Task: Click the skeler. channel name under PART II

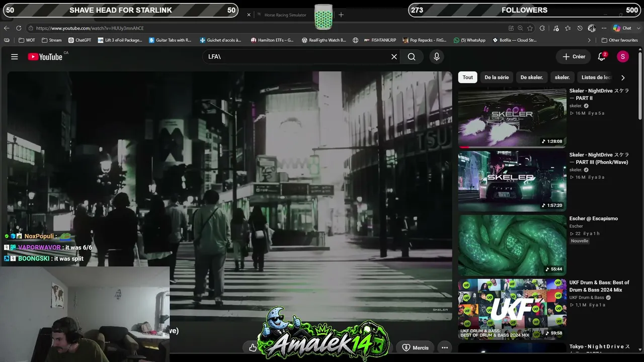Action: coord(576,106)
